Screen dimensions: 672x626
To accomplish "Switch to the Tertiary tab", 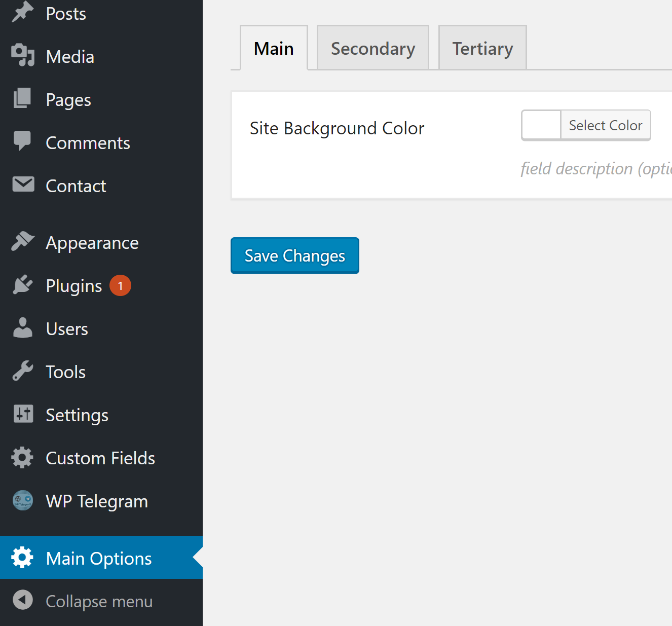I will (x=482, y=48).
